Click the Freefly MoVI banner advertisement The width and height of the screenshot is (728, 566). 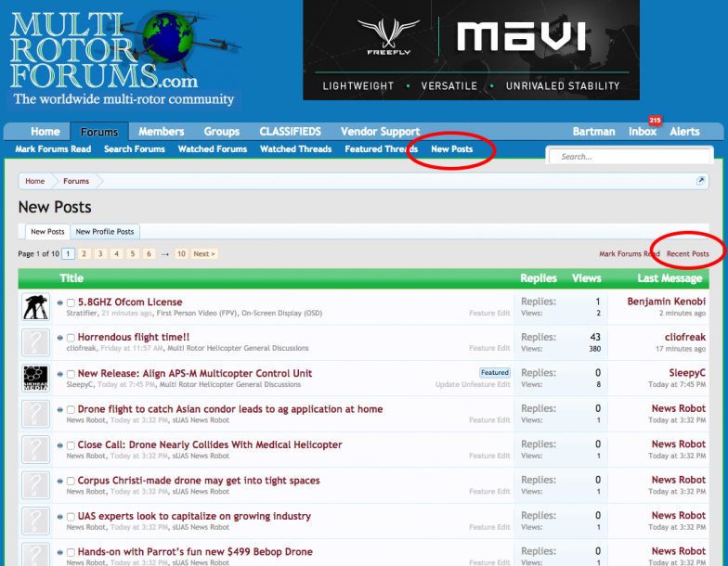click(x=471, y=50)
